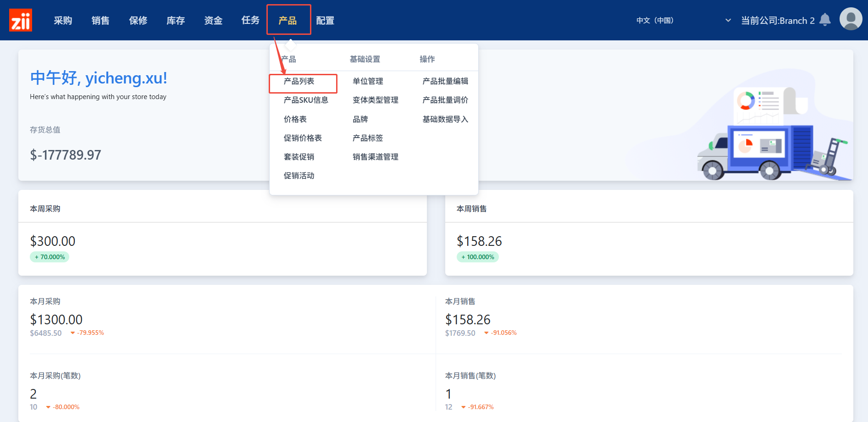Select 品牌 menu entry
Image resolution: width=868 pixels, height=422 pixels.
coord(360,119)
